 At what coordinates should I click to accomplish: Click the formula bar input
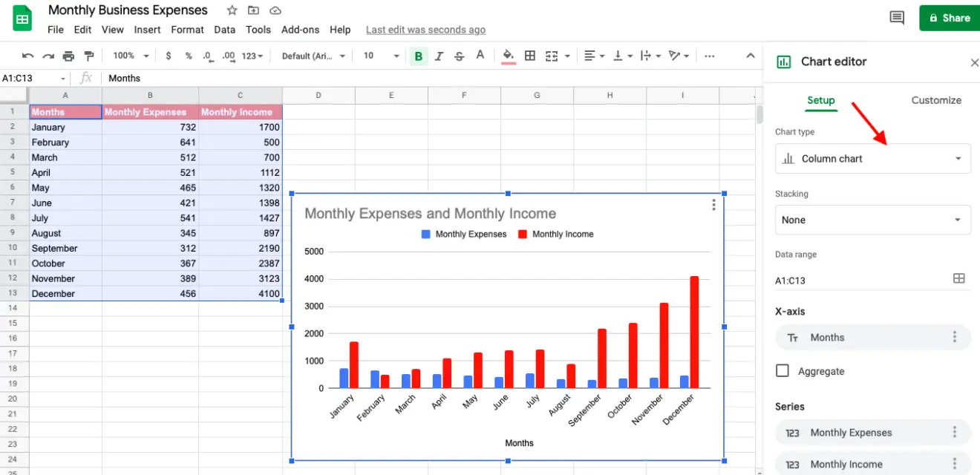click(223, 78)
